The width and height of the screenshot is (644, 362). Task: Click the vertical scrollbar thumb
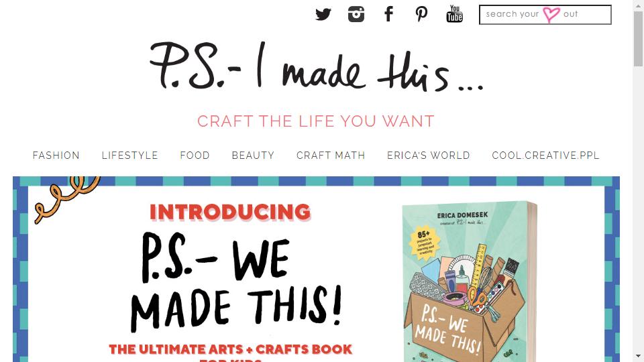[x=638, y=39]
